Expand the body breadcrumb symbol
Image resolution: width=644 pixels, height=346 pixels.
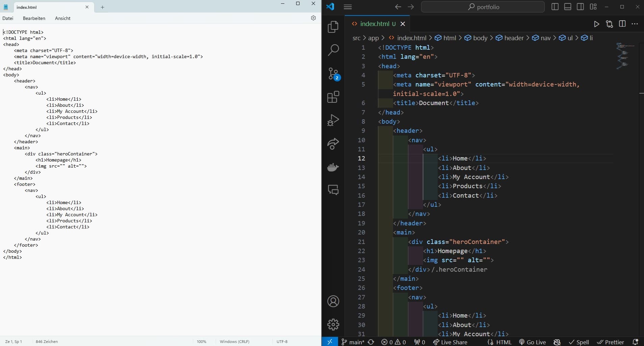[x=476, y=38]
